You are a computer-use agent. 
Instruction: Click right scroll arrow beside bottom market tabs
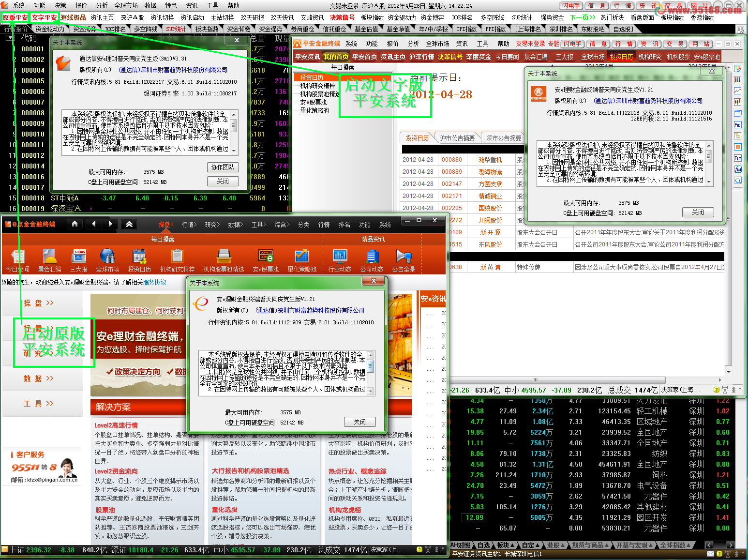pos(731,545)
